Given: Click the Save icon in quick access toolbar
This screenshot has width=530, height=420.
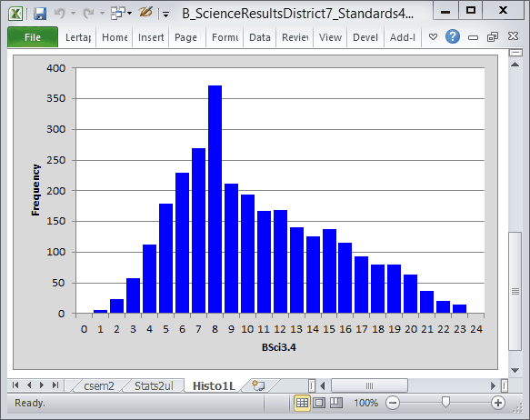Looking at the screenshot, I should 40,14.
